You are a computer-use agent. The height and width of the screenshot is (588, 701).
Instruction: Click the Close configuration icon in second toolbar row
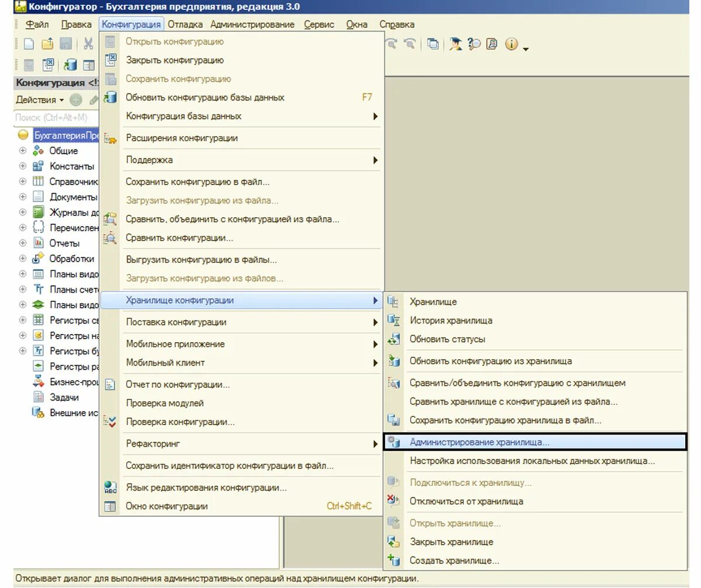tap(49, 65)
